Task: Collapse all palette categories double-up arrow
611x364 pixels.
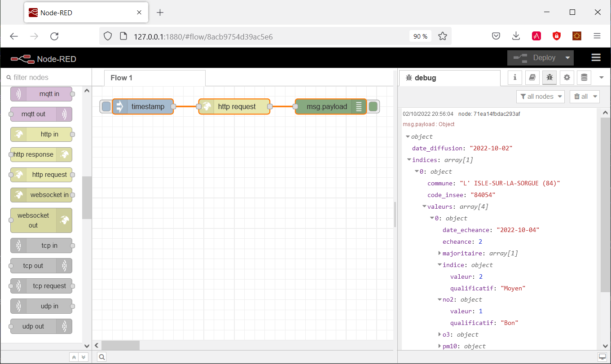Action: [x=74, y=357]
